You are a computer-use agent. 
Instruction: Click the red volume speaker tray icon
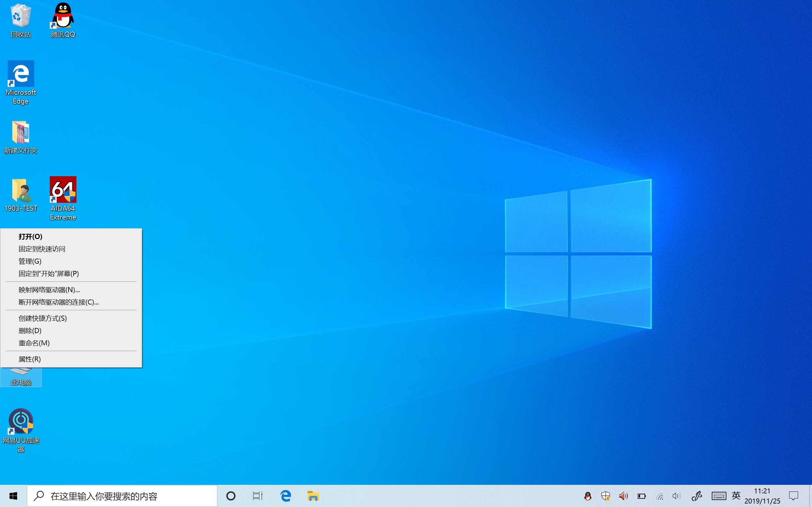[623, 496]
